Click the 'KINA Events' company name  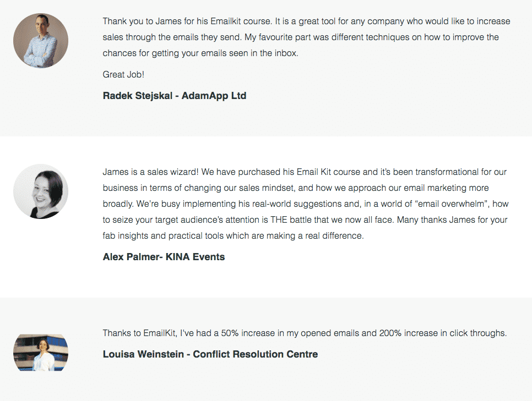coord(195,257)
